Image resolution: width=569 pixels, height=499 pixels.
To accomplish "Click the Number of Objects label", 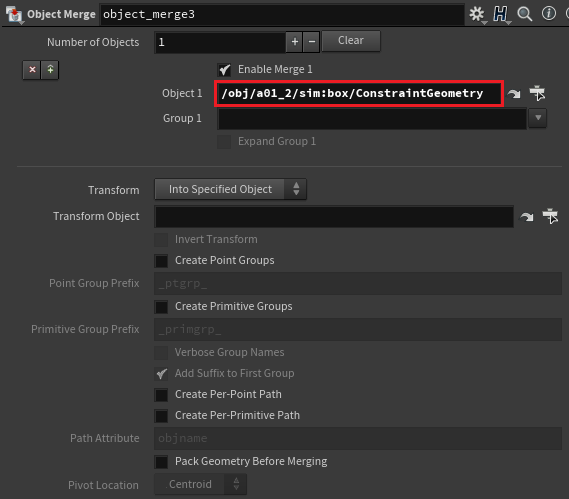I will [93, 42].
